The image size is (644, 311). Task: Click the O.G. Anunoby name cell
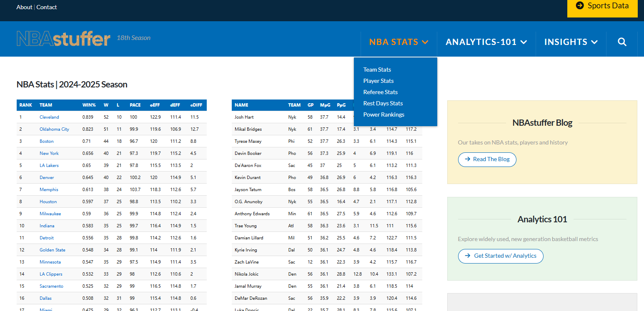click(248, 202)
